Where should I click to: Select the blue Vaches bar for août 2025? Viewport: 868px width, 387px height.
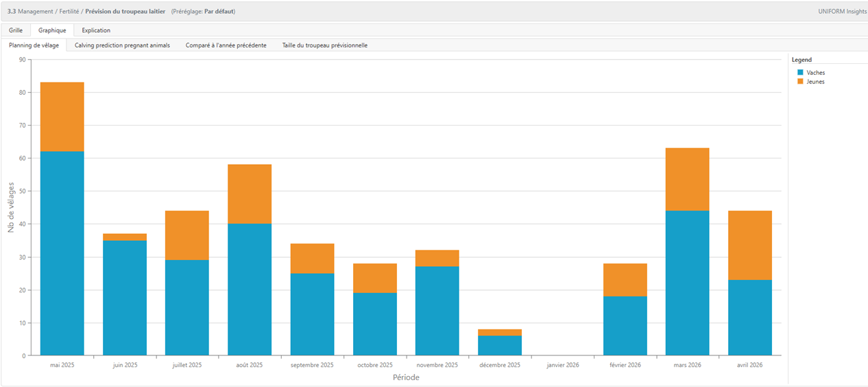coord(250,290)
